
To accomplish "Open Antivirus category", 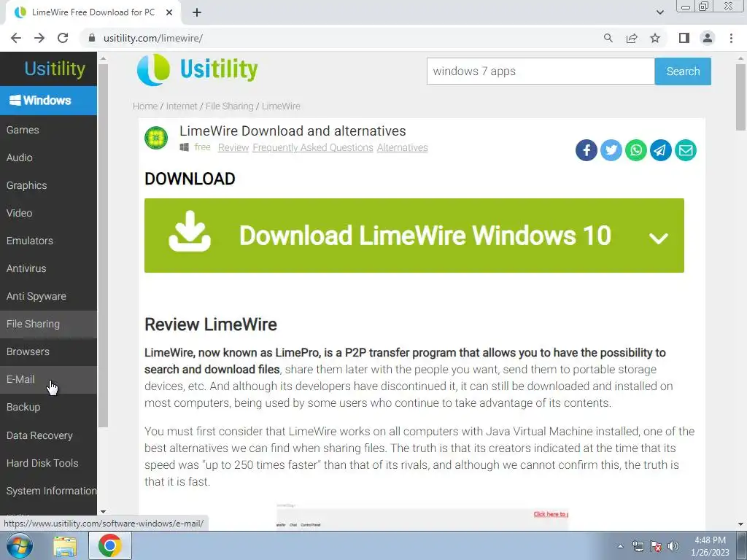I will click(x=48, y=268).
